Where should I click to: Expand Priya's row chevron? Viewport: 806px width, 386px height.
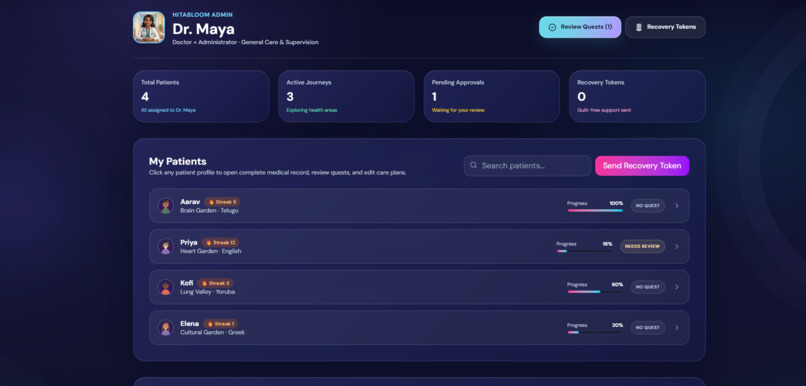pyautogui.click(x=676, y=246)
